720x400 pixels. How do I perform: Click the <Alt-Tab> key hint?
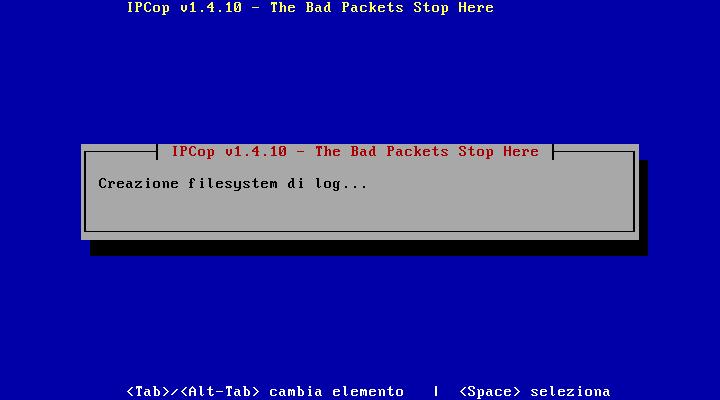[220, 391]
